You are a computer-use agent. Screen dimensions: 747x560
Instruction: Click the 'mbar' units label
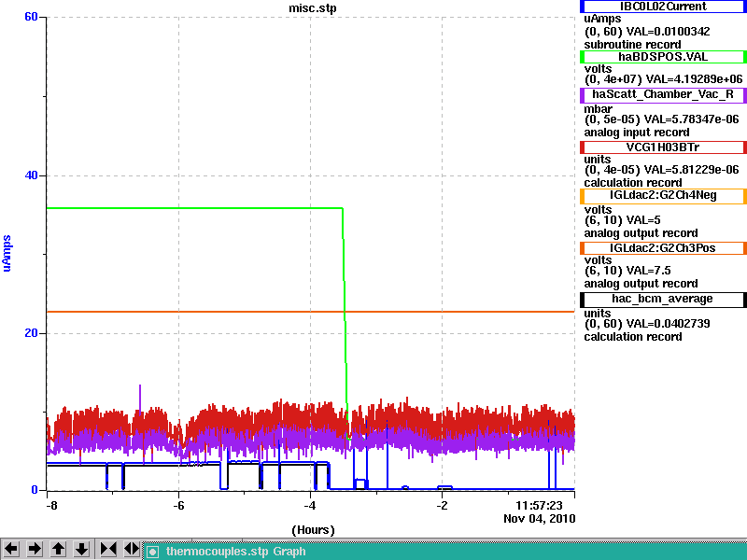pos(598,108)
